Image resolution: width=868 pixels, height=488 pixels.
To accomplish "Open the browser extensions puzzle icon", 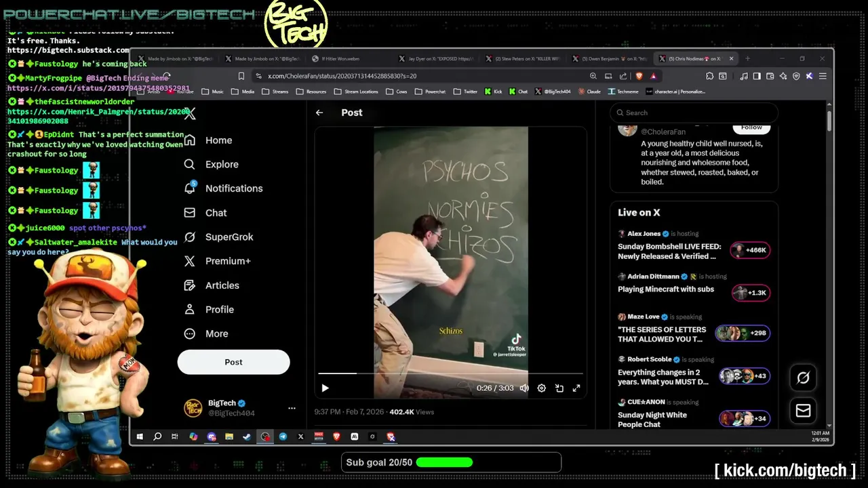I will click(x=709, y=77).
